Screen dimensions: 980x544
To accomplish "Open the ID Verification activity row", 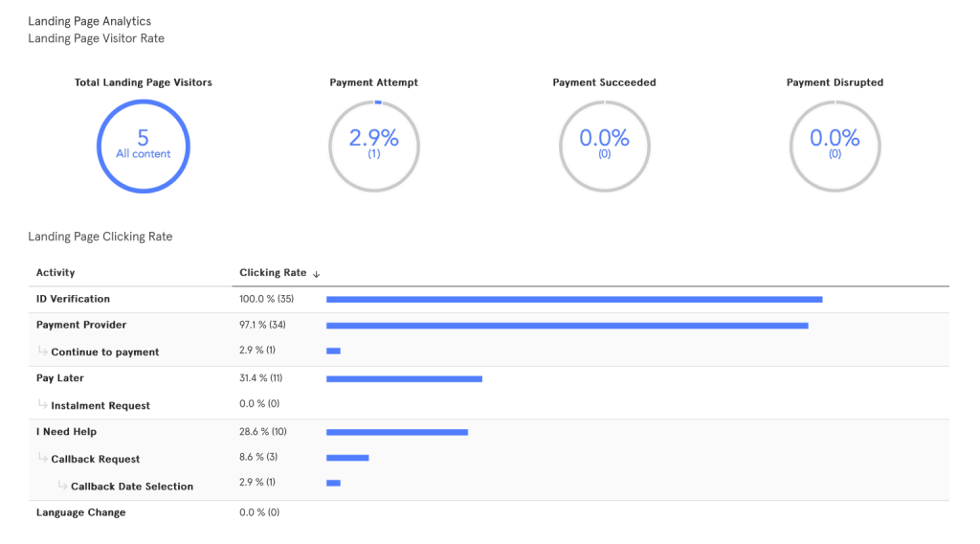I will tap(489, 300).
